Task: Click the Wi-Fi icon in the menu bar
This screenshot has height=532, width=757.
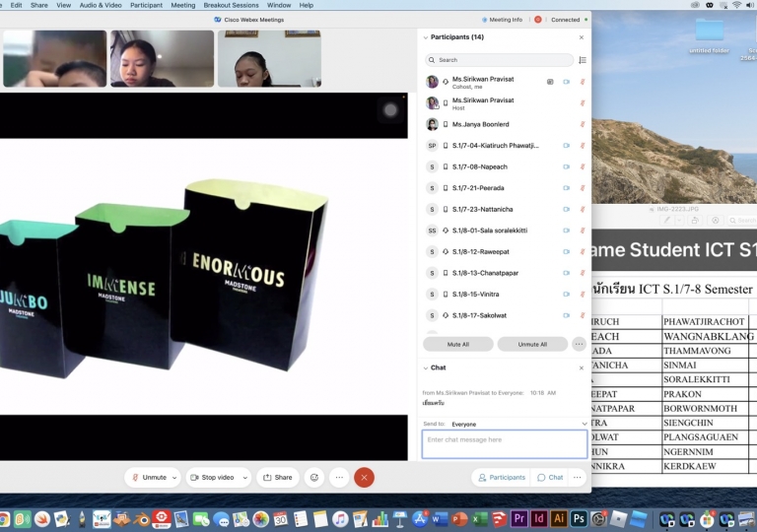Action: 736,5
